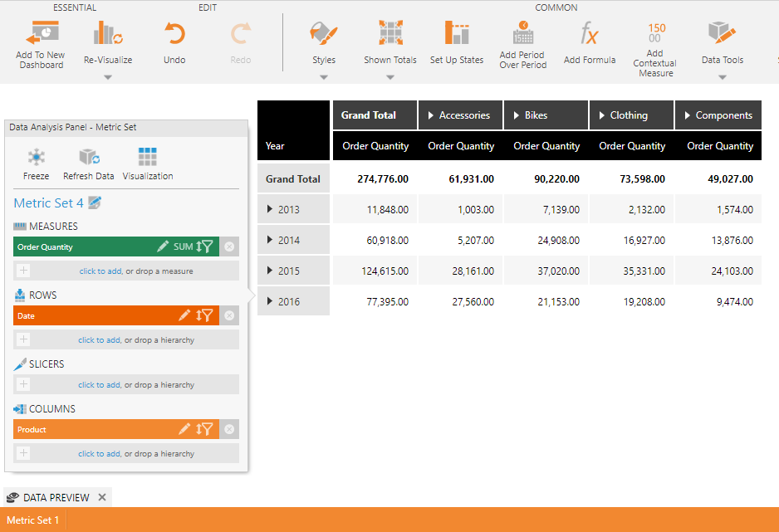Click Add Period Over Period icon
779x532 pixels.
point(522,32)
